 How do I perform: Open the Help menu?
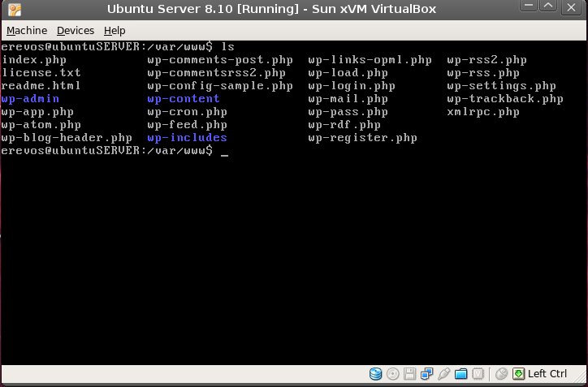click(x=115, y=30)
